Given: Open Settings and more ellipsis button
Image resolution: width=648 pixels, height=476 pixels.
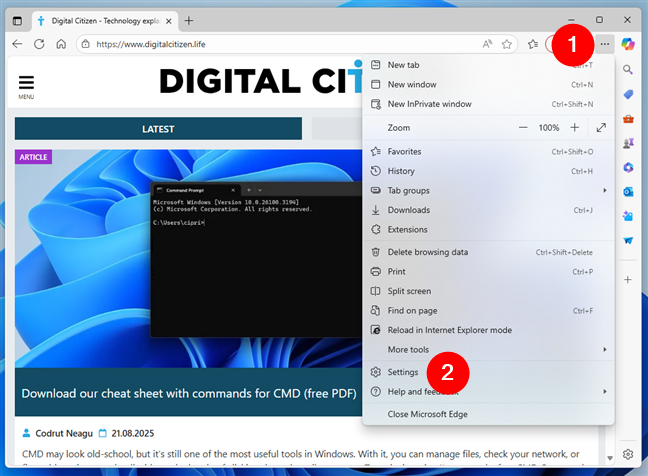Looking at the screenshot, I should 605,44.
